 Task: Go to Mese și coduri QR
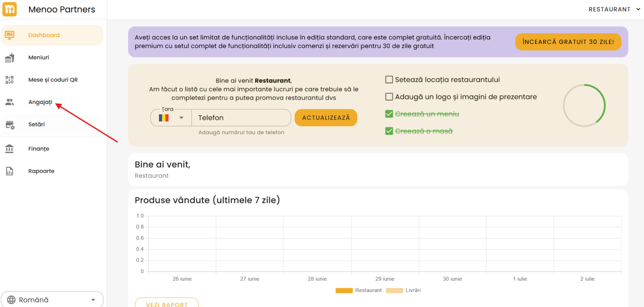coord(53,80)
